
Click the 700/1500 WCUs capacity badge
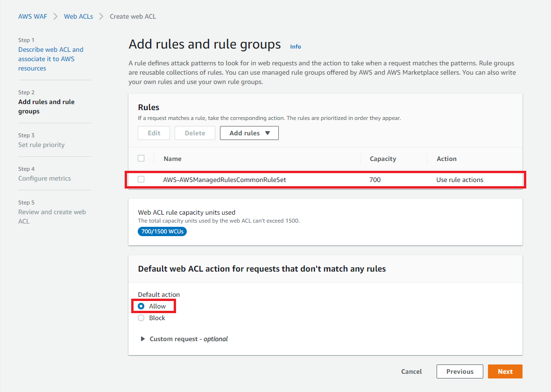click(x=162, y=231)
